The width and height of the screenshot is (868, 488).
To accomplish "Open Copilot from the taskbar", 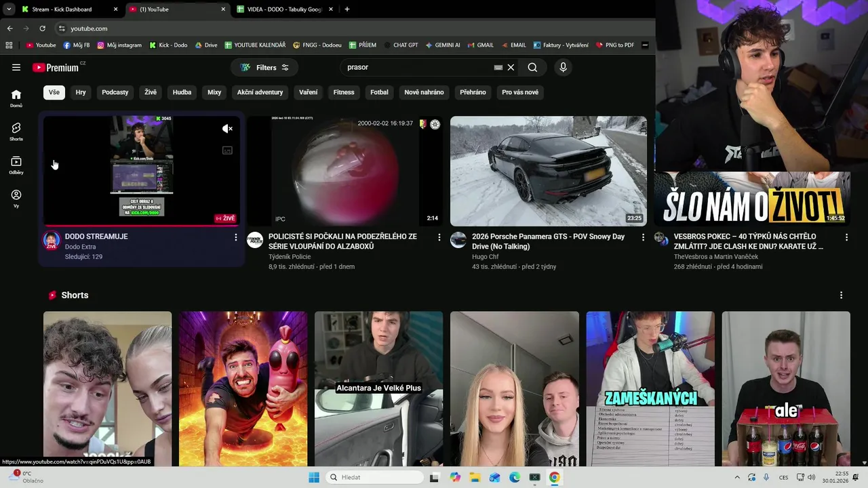I will pyautogui.click(x=455, y=477).
